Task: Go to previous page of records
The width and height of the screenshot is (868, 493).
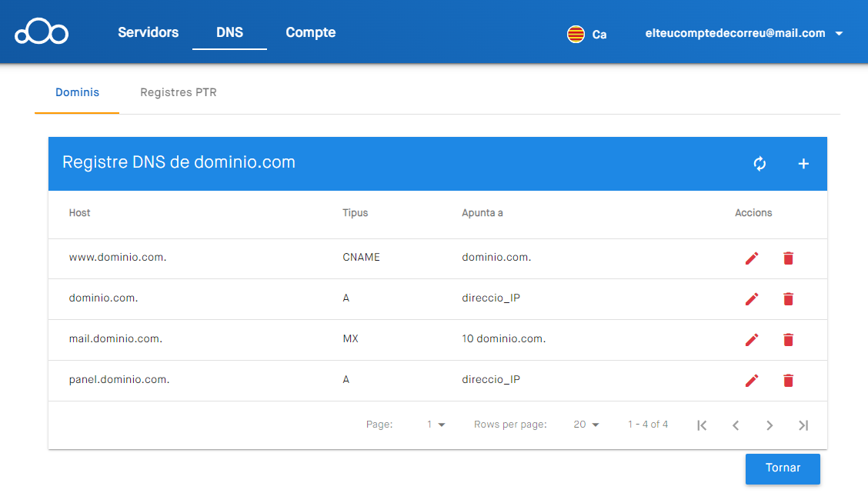Action: pos(736,425)
